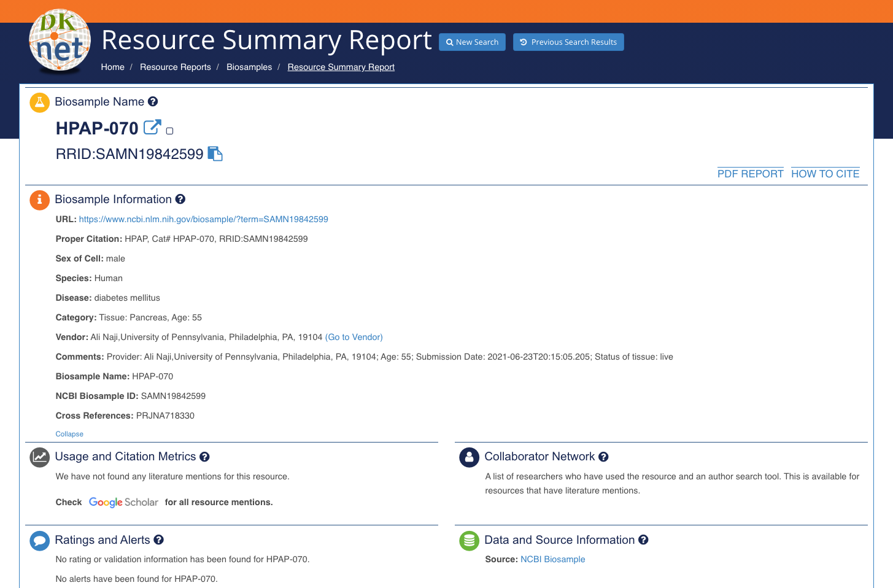Open help for Data and Source Information
The height and width of the screenshot is (588, 893).
[643, 540]
